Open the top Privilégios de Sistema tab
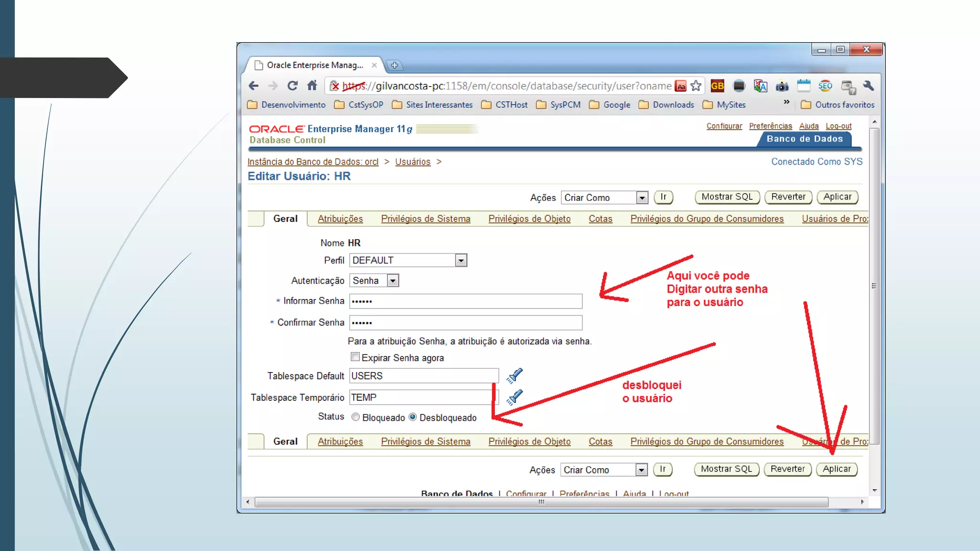980x551 pixels. [425, 219]
